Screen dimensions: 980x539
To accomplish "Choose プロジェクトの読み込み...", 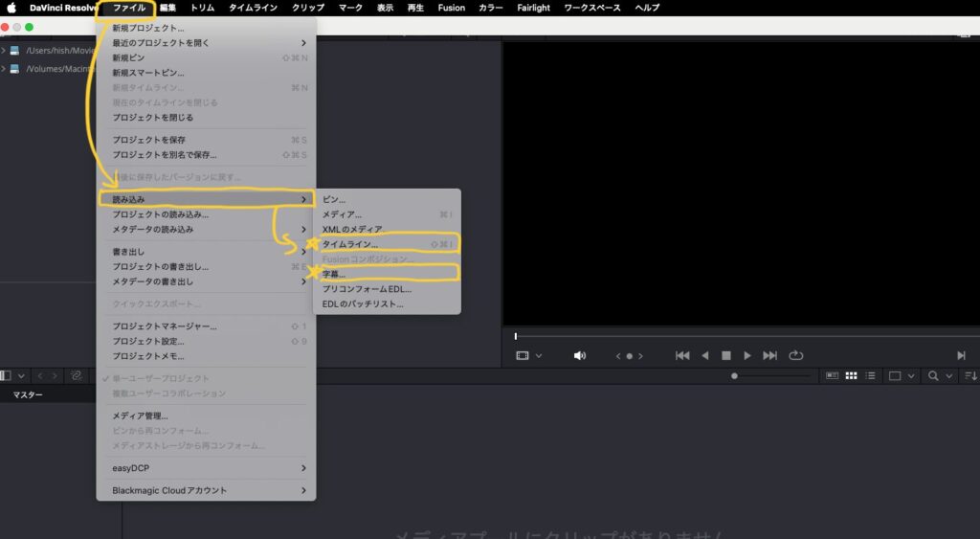I will [207, 214].
